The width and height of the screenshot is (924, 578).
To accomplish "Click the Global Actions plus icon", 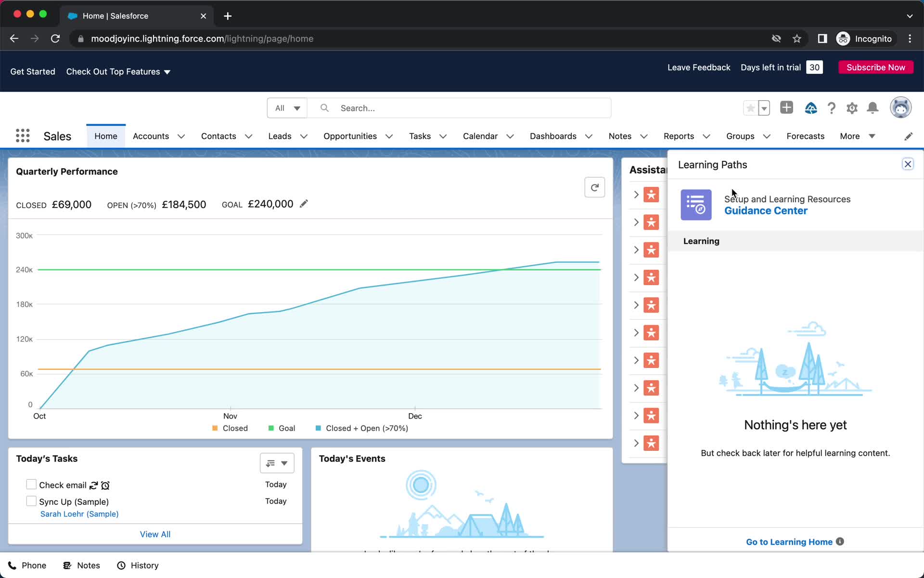I will (x=786, y=107).
